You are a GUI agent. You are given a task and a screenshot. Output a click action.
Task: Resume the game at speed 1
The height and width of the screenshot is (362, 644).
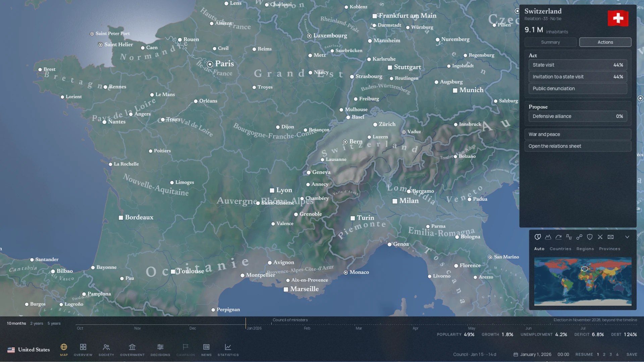(x=598, y=354)
